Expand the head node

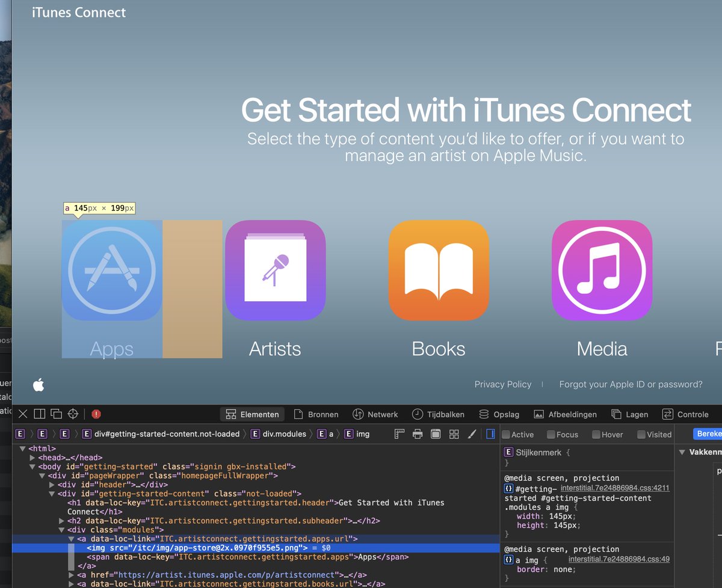[32, 458]
